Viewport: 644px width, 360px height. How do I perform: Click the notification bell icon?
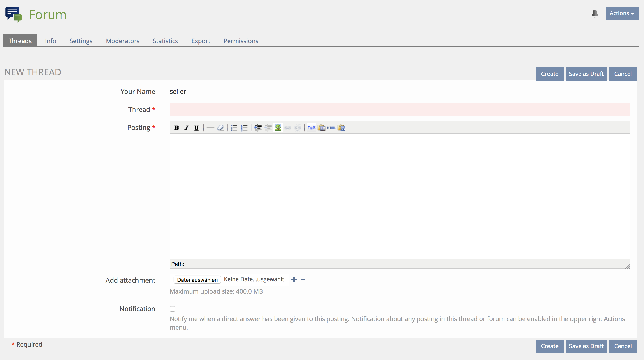click(x=595, y=14)
